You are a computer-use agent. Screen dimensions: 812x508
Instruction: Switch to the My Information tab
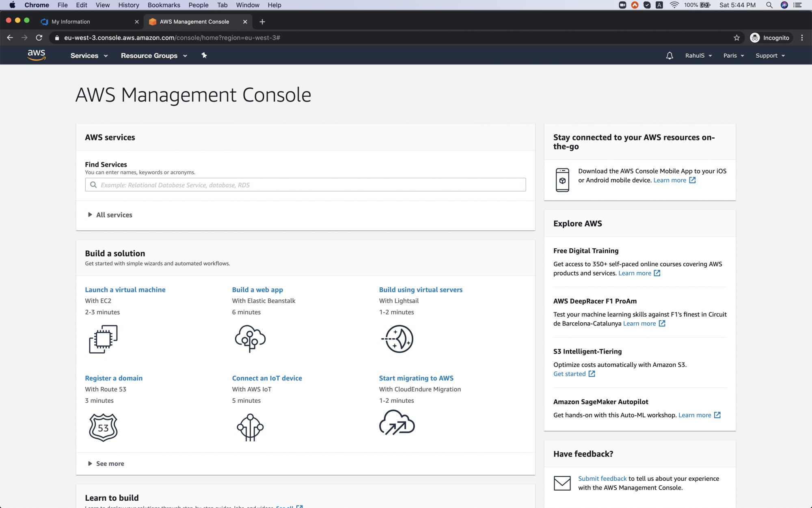point(71,22)
